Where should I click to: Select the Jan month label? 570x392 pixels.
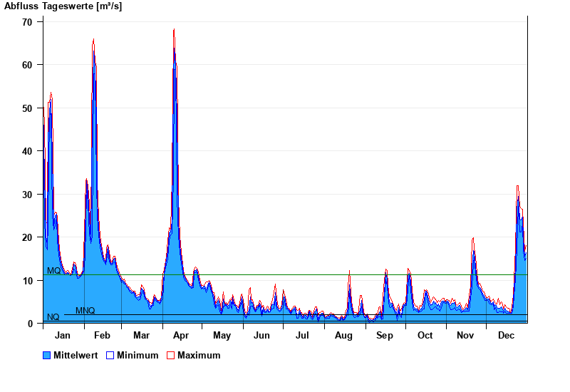point(63,335)
